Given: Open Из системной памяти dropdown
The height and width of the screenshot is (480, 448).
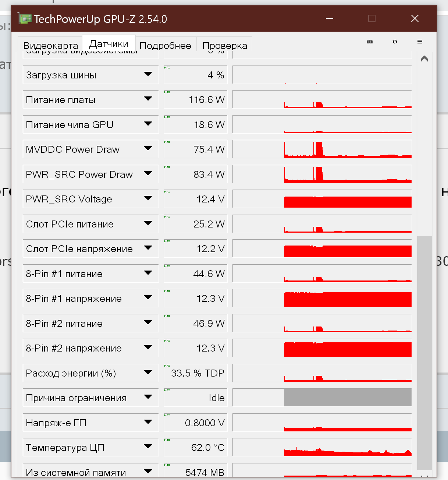Looking at the screenshot, I should (148, 472).
